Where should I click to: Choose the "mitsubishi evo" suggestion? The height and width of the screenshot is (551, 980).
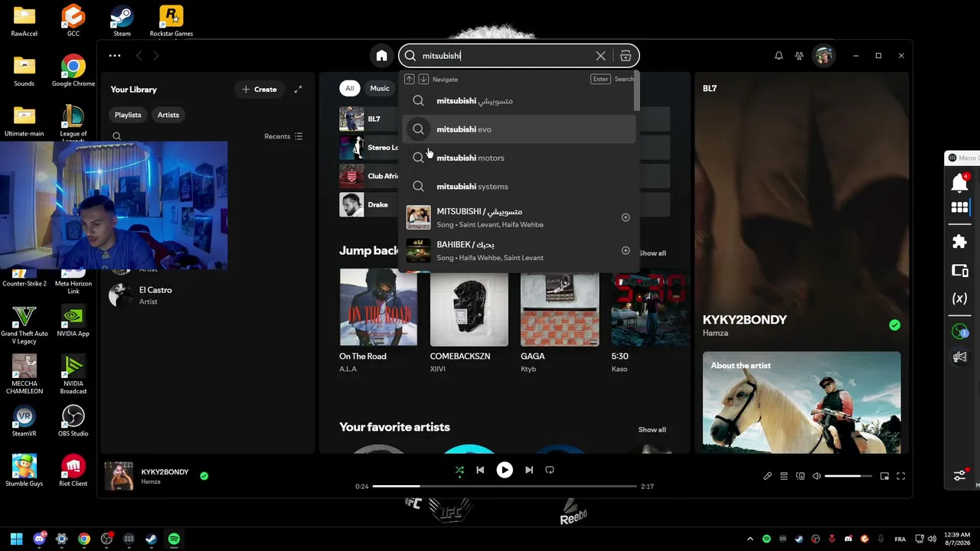(x=520, y=129)
